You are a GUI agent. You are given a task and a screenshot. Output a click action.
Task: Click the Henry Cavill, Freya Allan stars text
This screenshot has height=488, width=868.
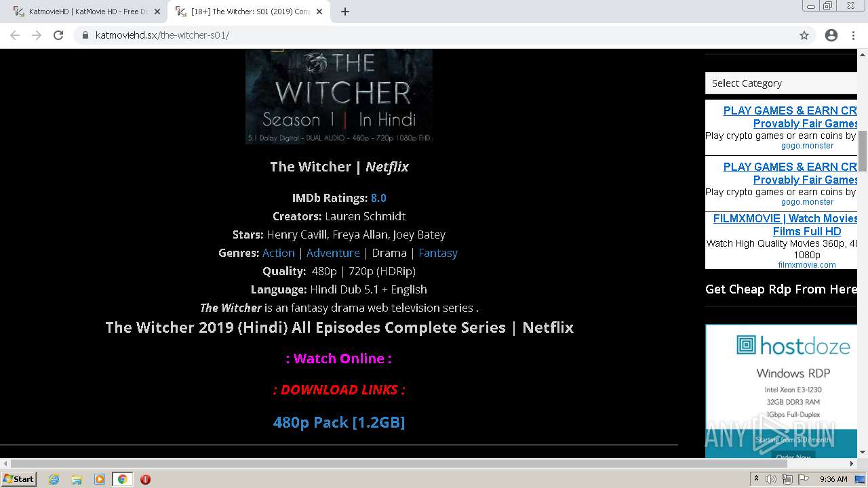(356, 235)
